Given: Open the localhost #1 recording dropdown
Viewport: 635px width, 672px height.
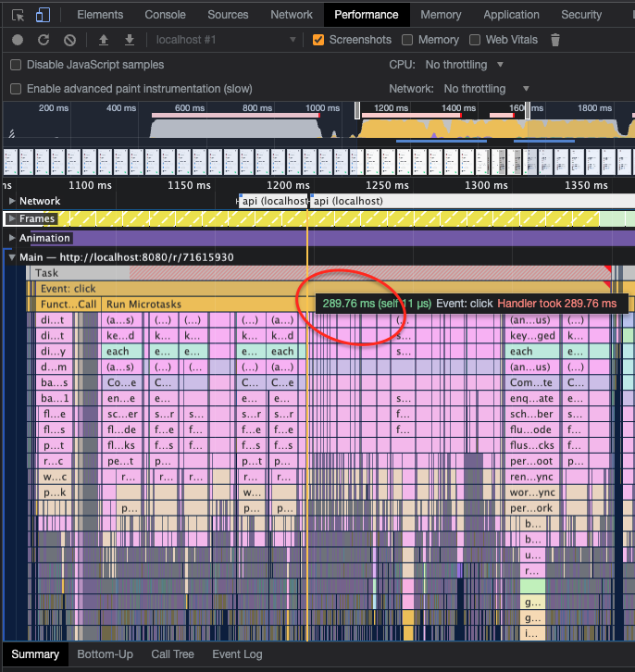Looking at the screenshot, I should [225, 40].
